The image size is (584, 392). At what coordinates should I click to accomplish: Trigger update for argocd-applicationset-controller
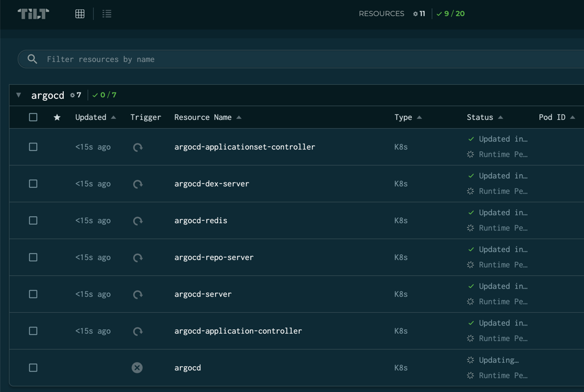tap(138, 147)
